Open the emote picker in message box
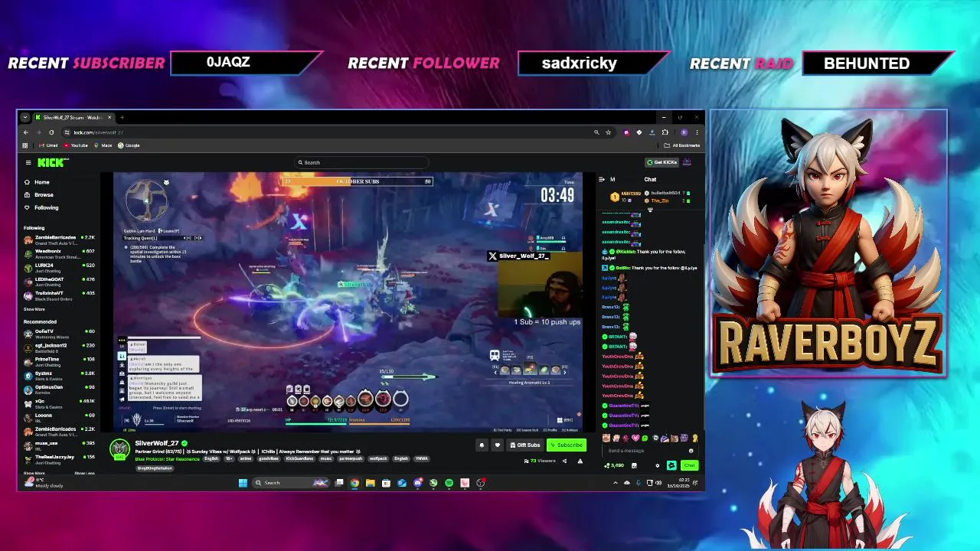Image resolution: width=980 pixels, height=551 pixels. pyautogui.click(x=691, y=451)
